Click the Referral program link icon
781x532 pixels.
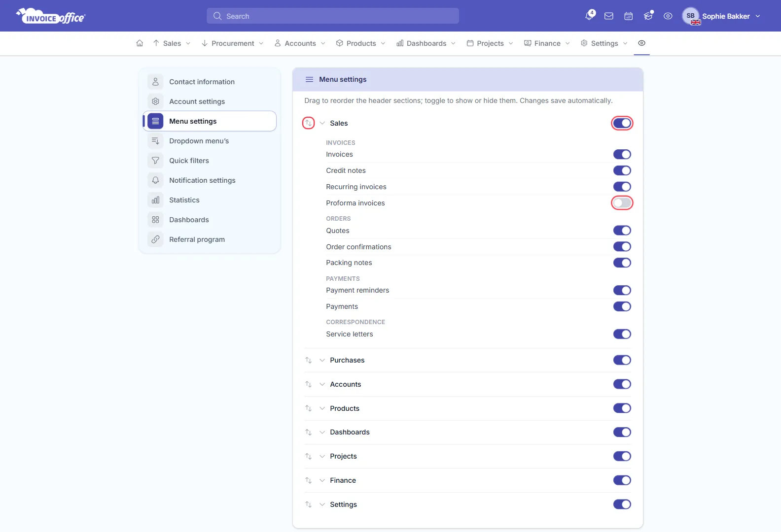tap(155, 239)
